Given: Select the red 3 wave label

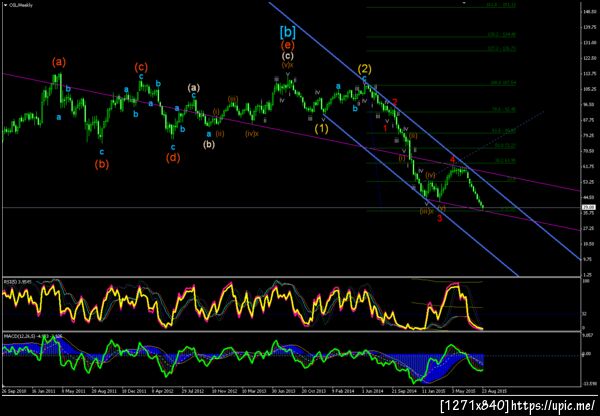Looking at the screenshot, I should [x=440, y=219].
